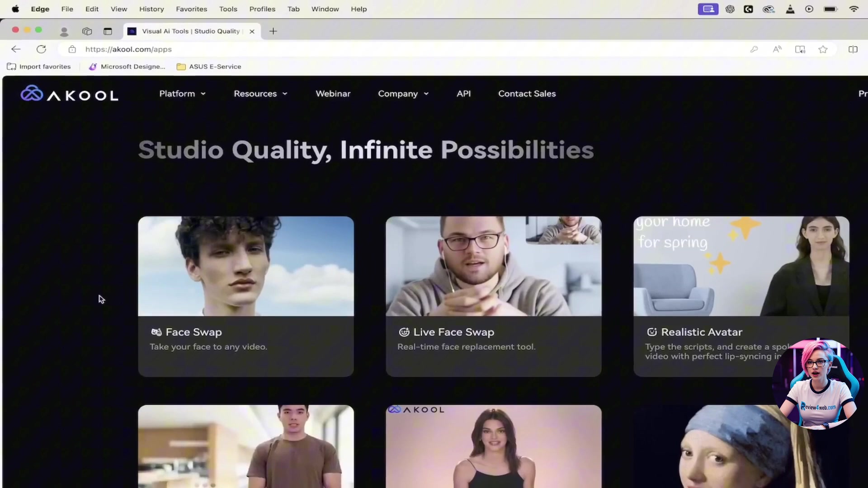Click the screen mirroring icon in the menu bar

point(708,9)
